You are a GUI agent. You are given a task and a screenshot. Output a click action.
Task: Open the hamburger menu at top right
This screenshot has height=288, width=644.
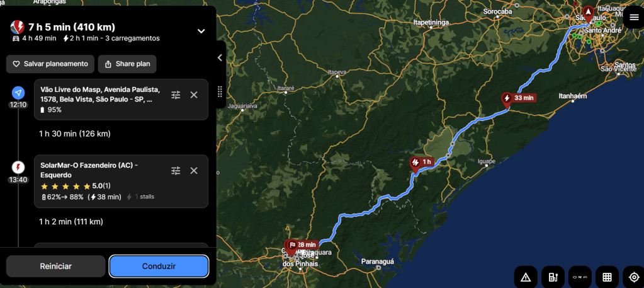coord(634,17)
